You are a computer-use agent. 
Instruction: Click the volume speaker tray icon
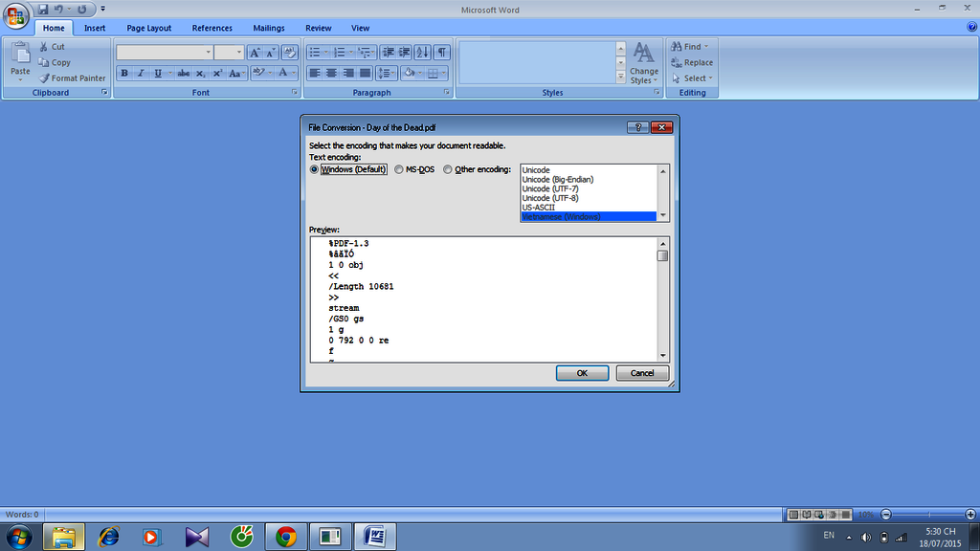pos(865,538)
